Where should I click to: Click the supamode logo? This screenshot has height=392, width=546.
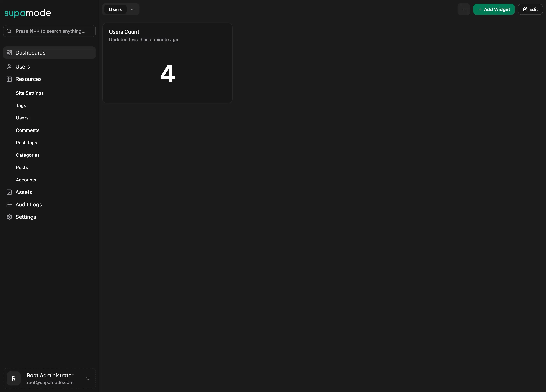click(28, 13)
